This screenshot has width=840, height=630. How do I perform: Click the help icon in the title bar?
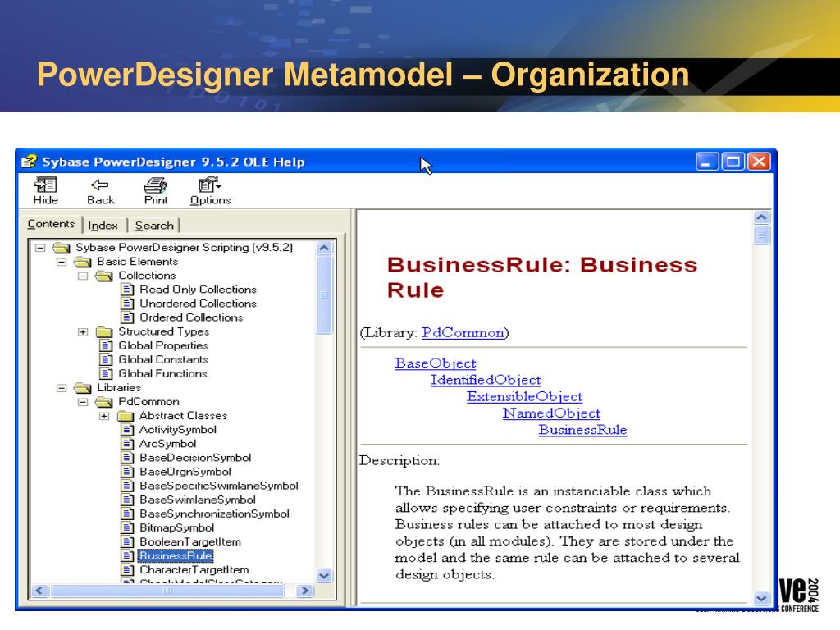point(29,162)
